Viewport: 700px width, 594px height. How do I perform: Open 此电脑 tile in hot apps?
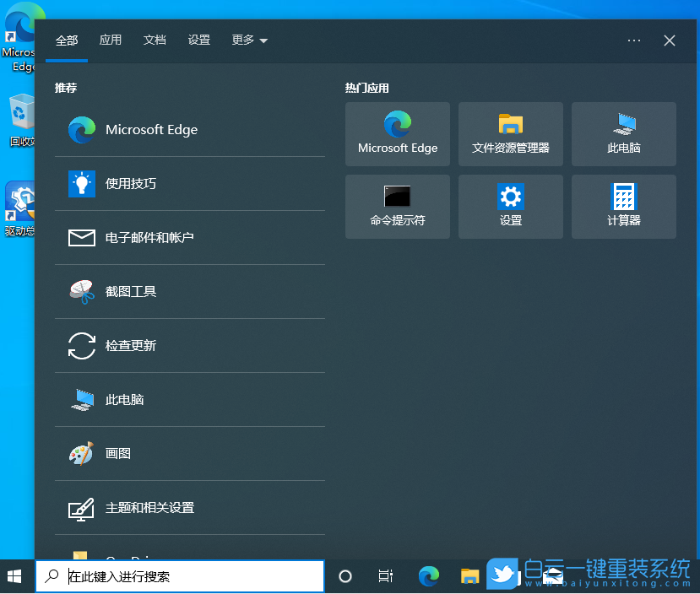(623, 134)
